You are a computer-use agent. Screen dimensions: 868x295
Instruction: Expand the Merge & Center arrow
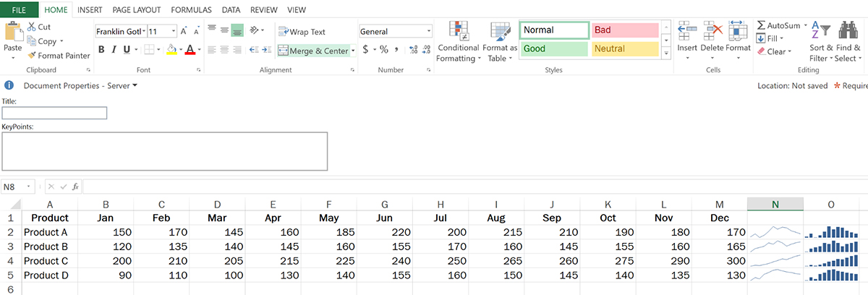click(x=353, y=51)
